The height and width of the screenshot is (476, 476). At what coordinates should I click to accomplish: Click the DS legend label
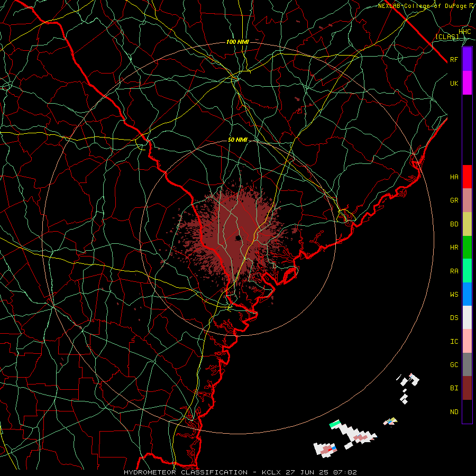click(454, 318)
